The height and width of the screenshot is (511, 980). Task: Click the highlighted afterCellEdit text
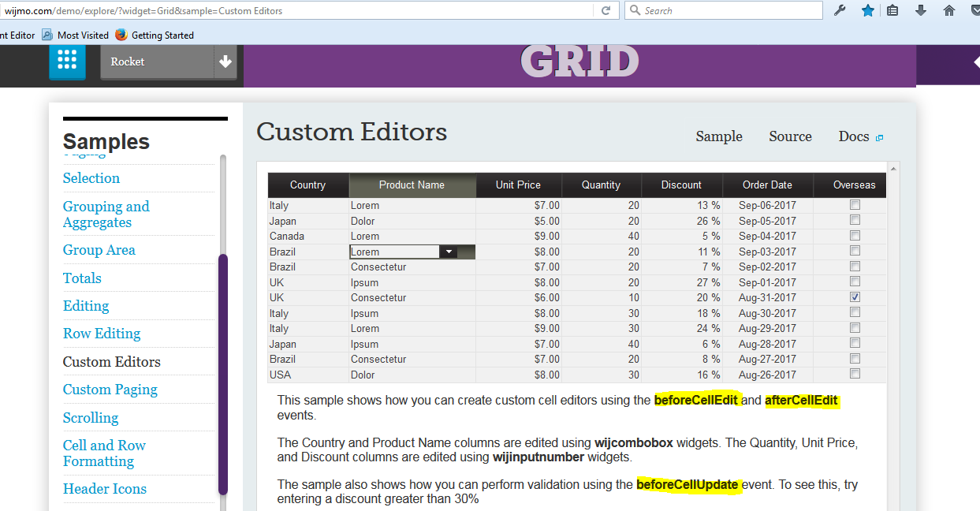click(x=801, y=400)
